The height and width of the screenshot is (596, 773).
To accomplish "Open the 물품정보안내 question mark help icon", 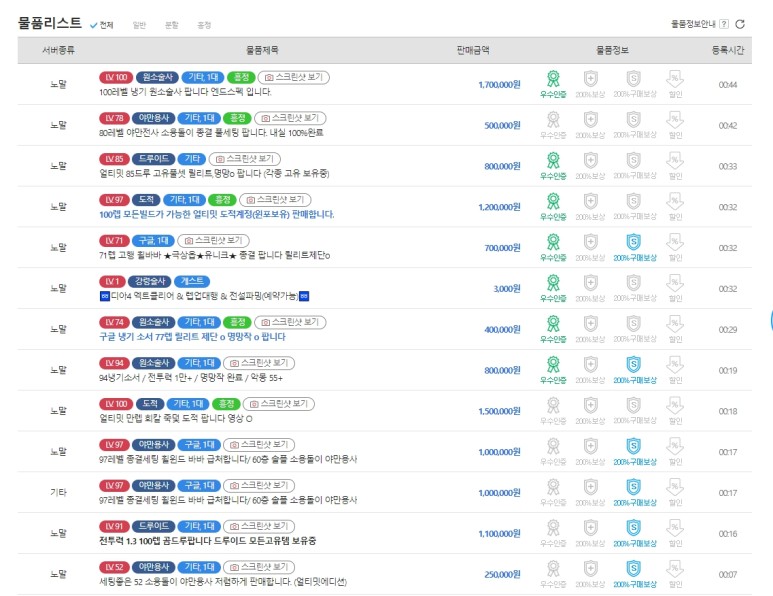I will click(x=724, y=24).
